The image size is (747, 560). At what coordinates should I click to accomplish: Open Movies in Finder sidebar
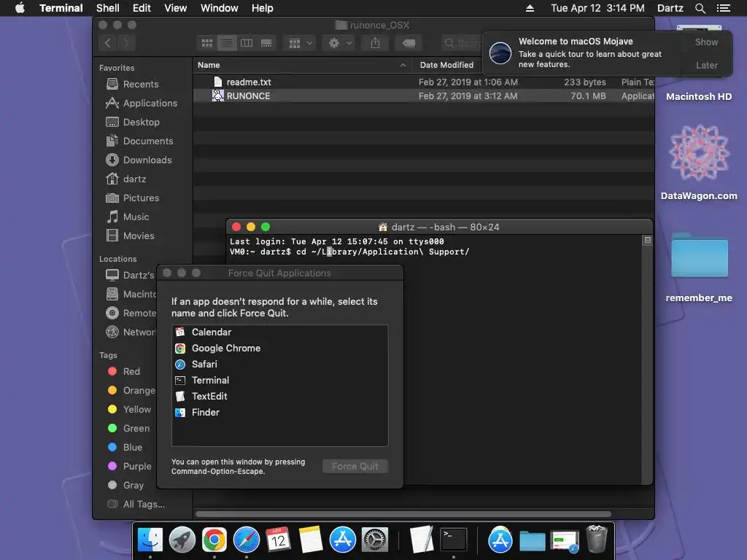(x=131, y=236)
